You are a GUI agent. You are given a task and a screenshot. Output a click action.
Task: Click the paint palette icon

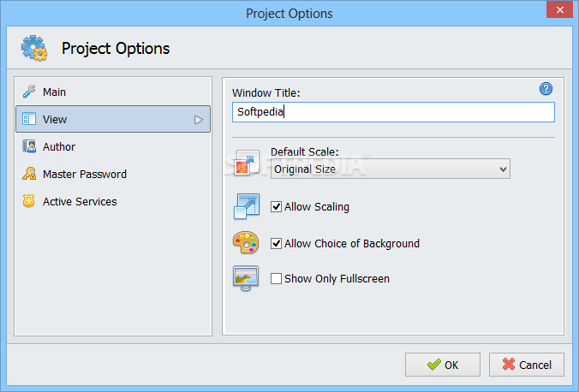click(x=246, y=242)
